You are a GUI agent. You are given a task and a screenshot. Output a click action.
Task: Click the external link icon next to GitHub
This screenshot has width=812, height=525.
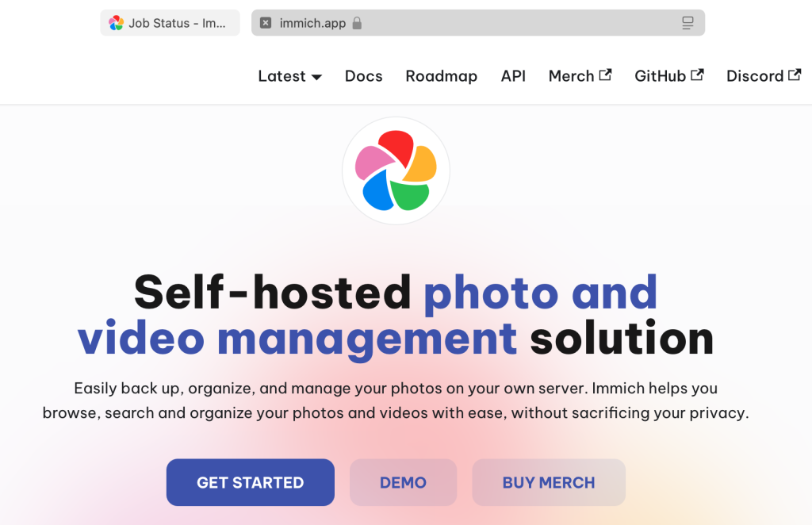point(698,75)
